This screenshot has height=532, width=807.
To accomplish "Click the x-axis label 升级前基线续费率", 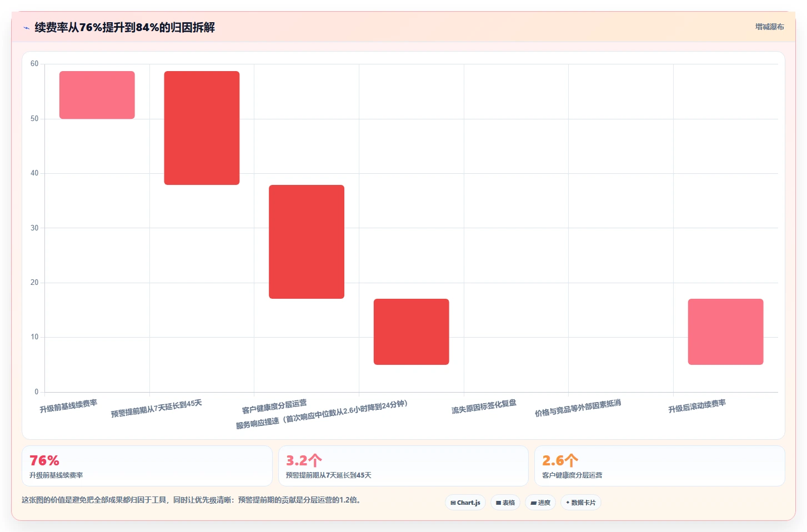I will tap(68, 406).
